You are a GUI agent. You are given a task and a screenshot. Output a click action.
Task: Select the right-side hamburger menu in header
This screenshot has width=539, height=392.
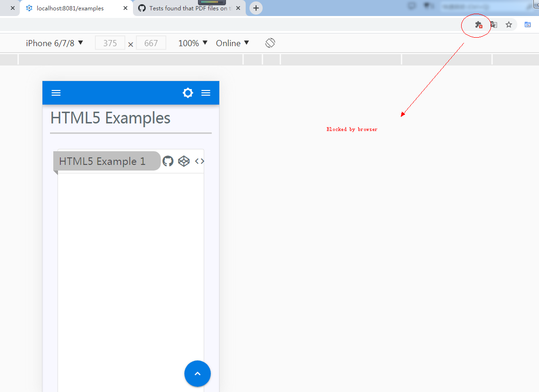(206, 92)
